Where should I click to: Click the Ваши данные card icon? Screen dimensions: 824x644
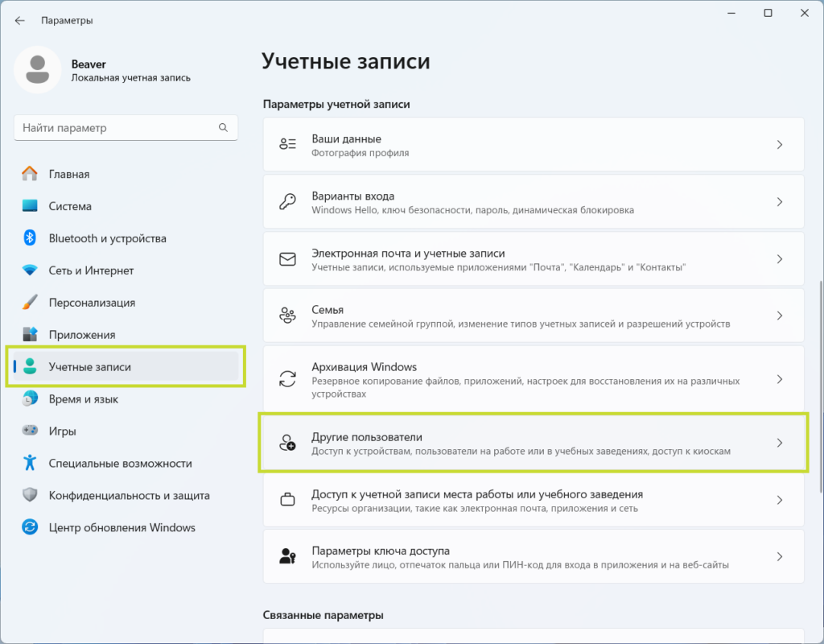(287, 144)
